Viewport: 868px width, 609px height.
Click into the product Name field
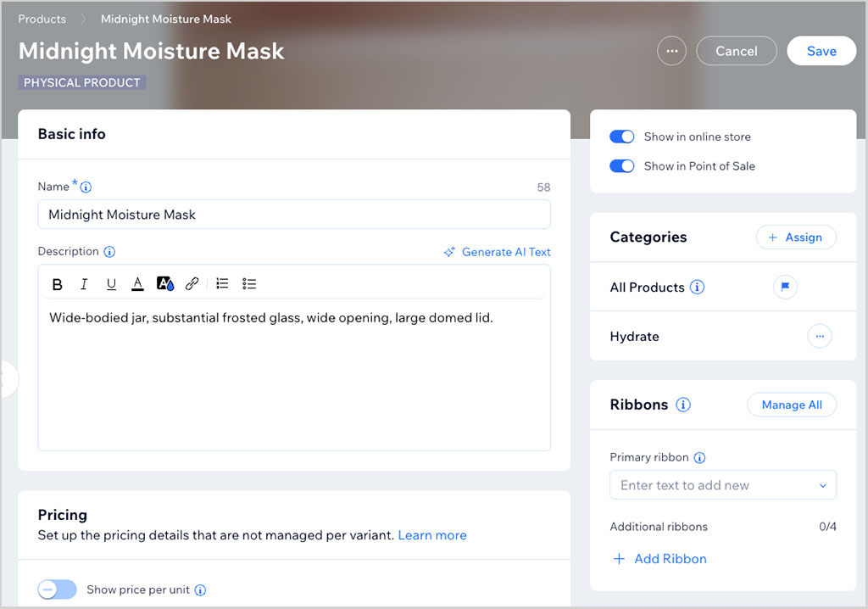pyautogui.click(x=294, y=215)
